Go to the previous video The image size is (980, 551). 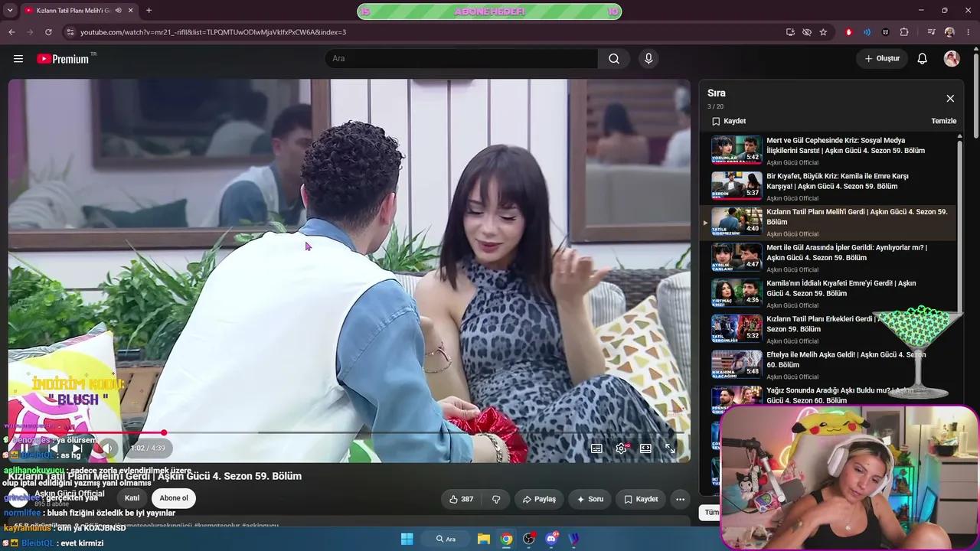53,448
